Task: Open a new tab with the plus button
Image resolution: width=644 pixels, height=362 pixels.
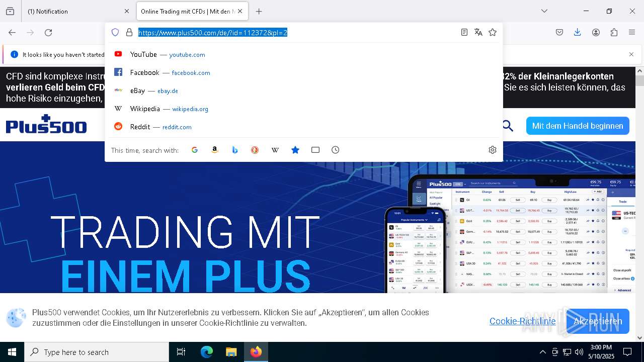Action: pos(259,11)
